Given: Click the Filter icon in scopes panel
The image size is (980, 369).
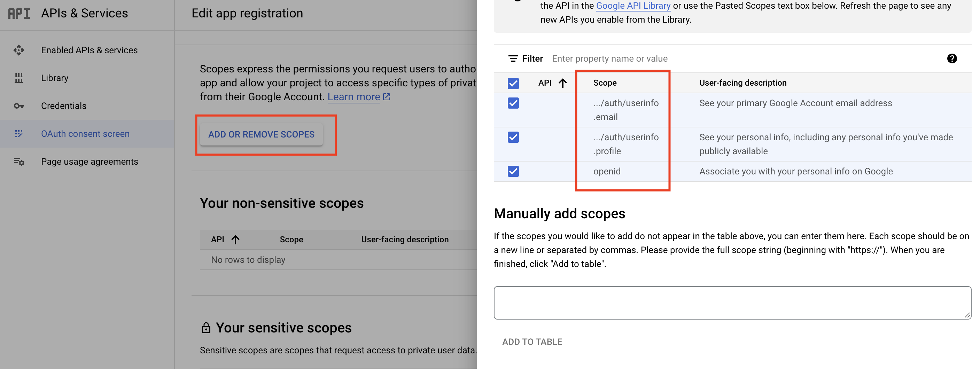Looking at the screenshot, I should coord(513,58).
